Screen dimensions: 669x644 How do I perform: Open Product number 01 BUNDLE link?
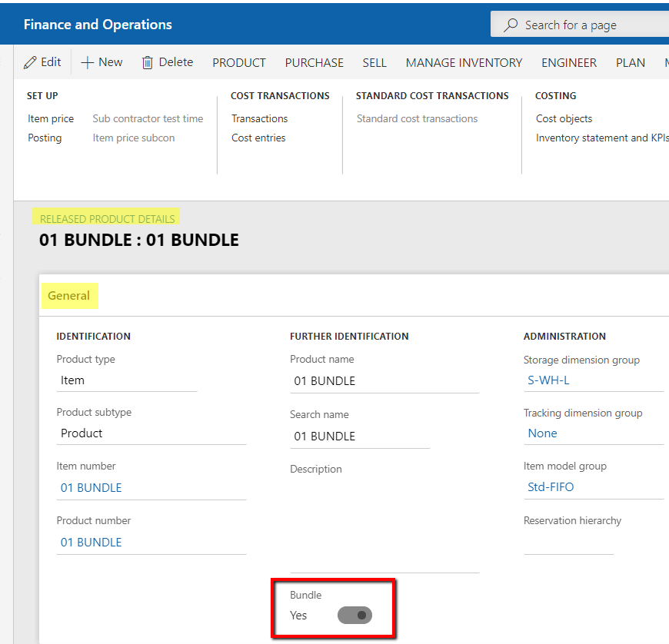click(x=91, y=542)
